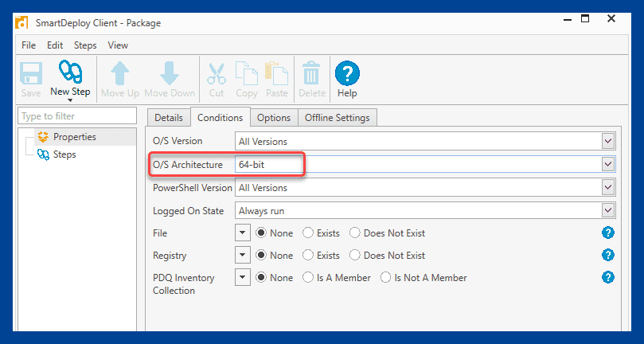Open the O/S Architecture dropdown arrow
The image size is (644, 344).
tap(608, 165)
